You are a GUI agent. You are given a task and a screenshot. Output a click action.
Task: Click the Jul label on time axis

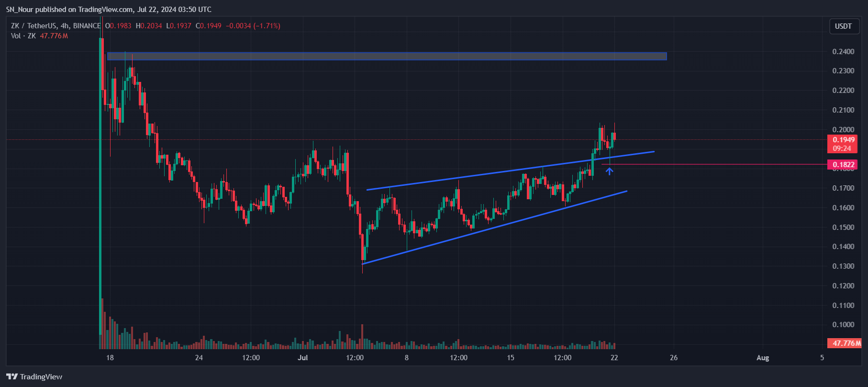pos(302,358)
